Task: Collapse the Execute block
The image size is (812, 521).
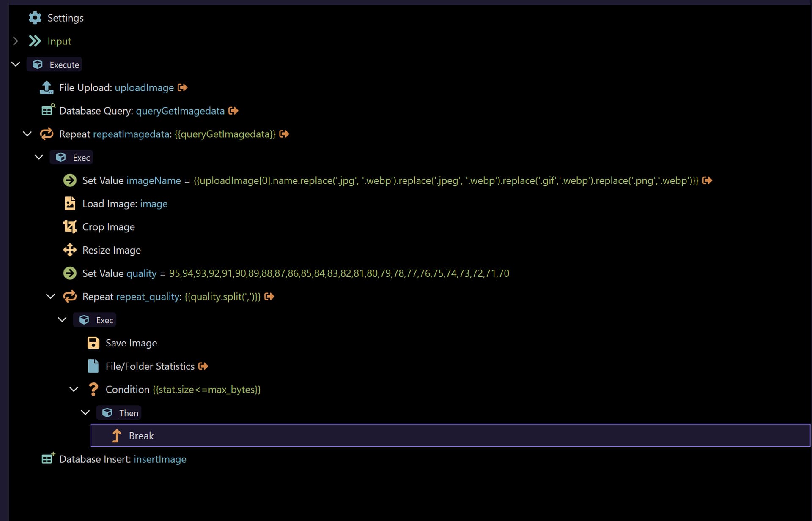Action: point(16,64)
